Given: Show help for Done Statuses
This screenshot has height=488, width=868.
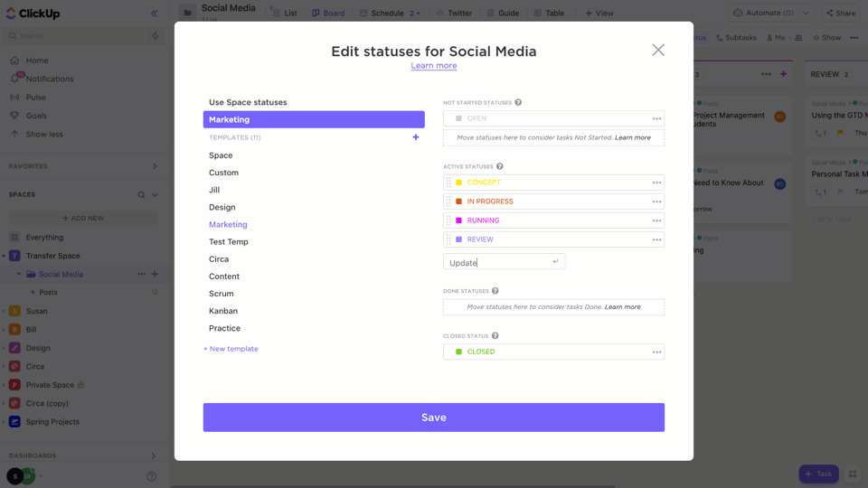Looking at the screenshot, I should (495, 291).
